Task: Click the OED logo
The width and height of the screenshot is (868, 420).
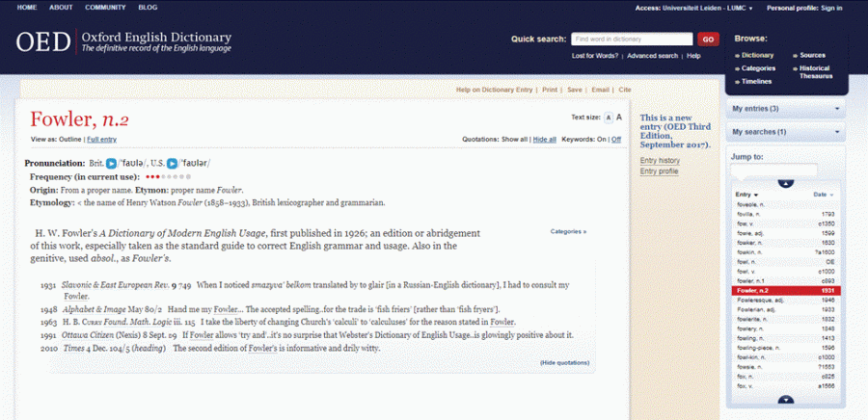Action: (x=42, y=42)
